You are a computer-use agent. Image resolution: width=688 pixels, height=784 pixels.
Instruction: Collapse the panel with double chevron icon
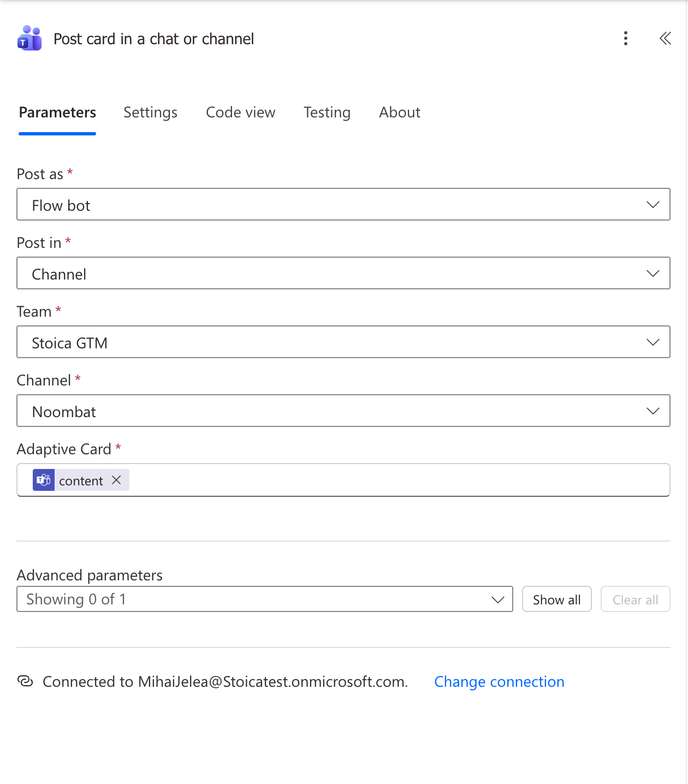point(665,38)
